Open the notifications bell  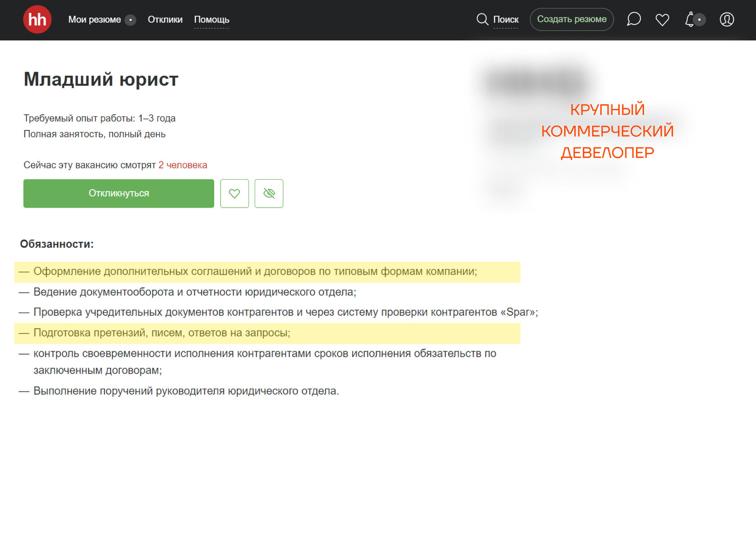[690, 19]
